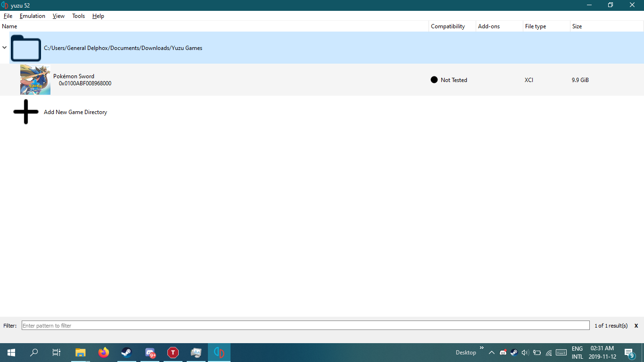The height and width of the screenshot is (362, 644).
Task: Click the yuzu icon on the taskbar
Action: pyautogui.click(x=219, y=353)
